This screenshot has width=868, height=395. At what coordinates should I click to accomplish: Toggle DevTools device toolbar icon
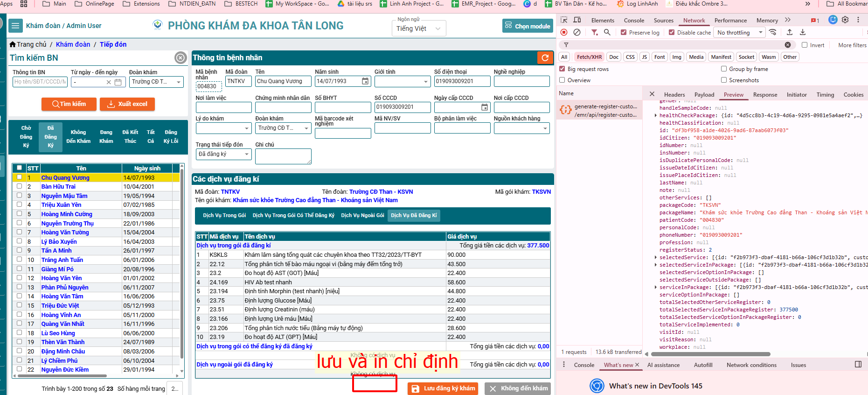577,20
